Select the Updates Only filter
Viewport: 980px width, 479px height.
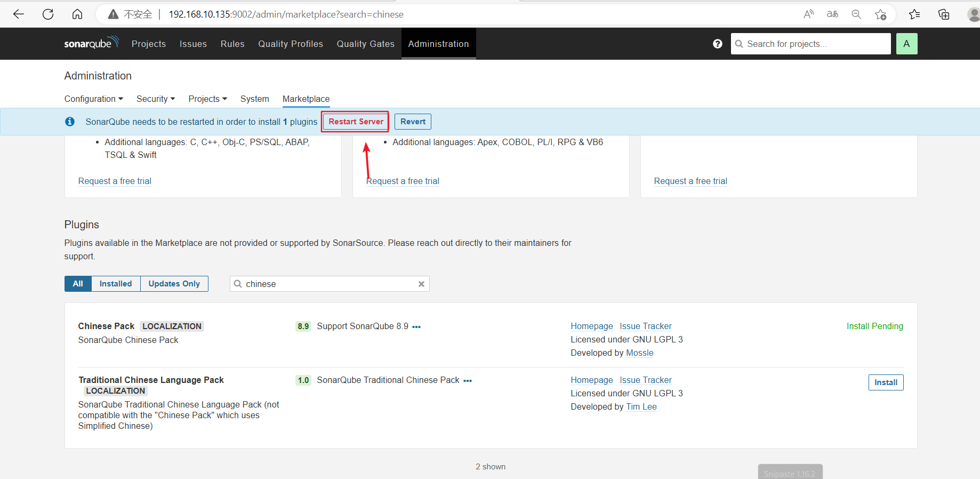pyautogui.click(x=174, y=284)
